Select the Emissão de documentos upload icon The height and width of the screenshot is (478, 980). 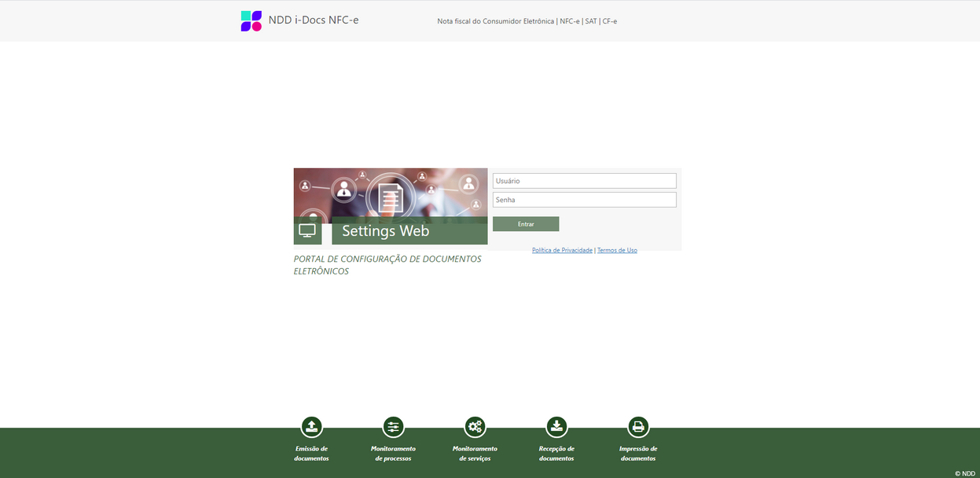point(311,426)
